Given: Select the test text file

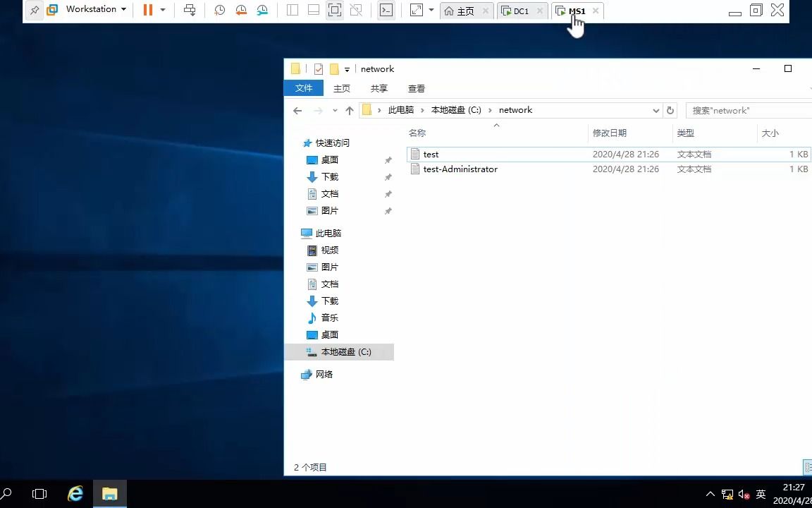Looking at the screenshot, I should (608, 155).
